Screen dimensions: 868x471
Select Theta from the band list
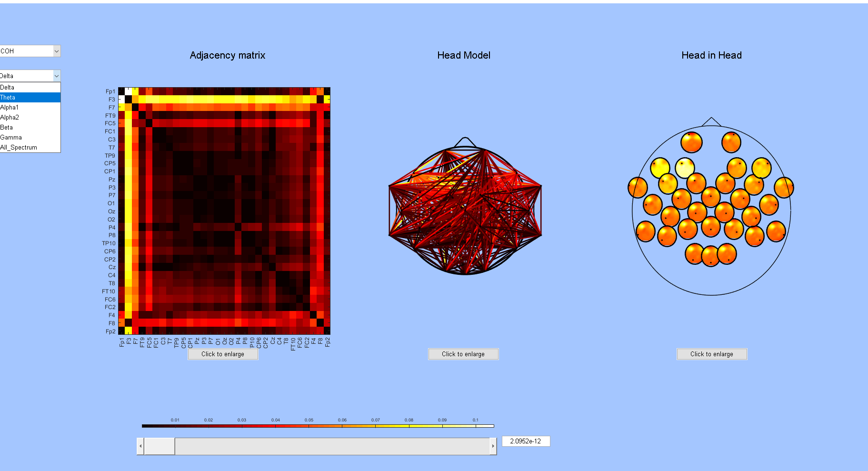(x=30, y=97)
